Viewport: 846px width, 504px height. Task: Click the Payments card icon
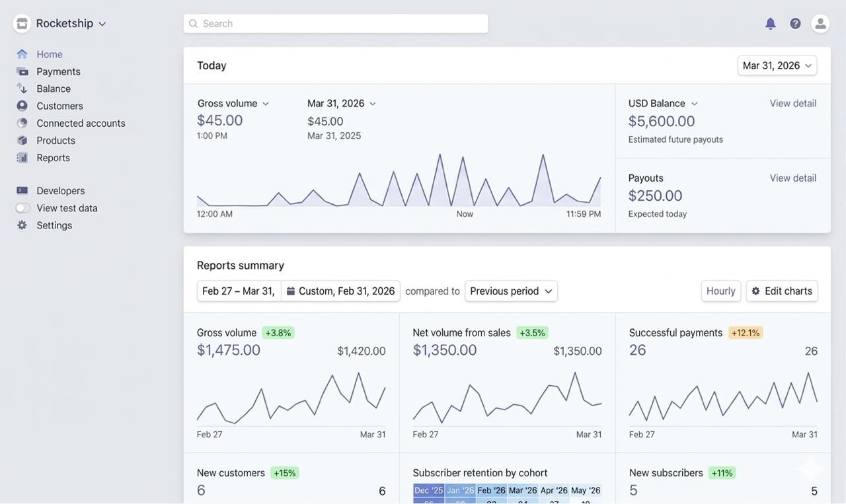22,71
